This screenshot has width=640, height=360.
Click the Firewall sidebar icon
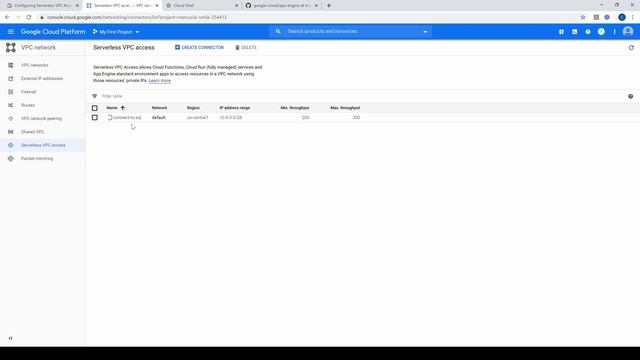pos(11,92)
